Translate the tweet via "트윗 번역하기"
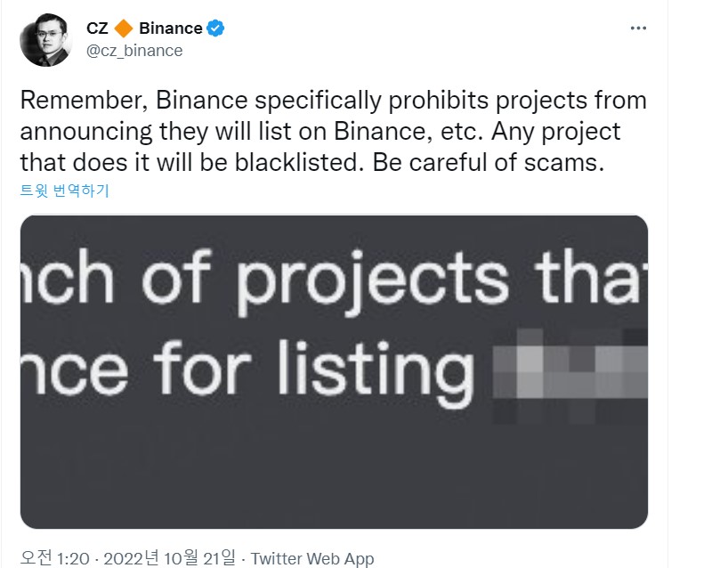 pos(64,190)
